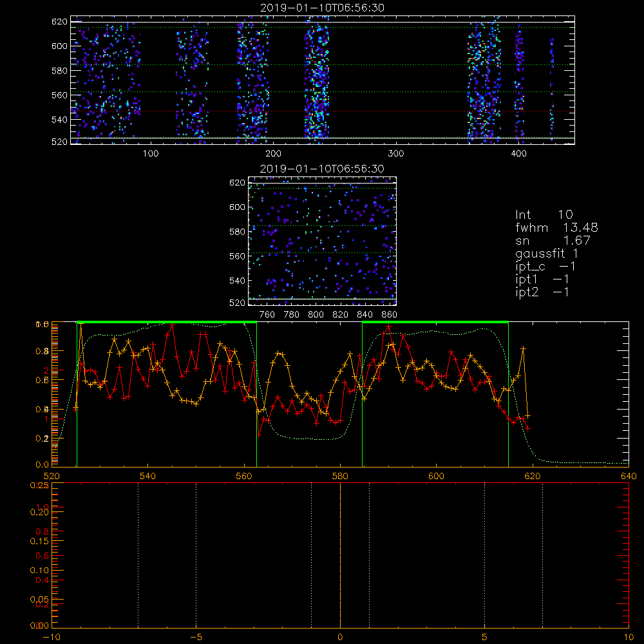Click y-axis label 0.10 on bottom plot
Image resolution: width=644 pixels, height=644 pixels.
(39, 571)
